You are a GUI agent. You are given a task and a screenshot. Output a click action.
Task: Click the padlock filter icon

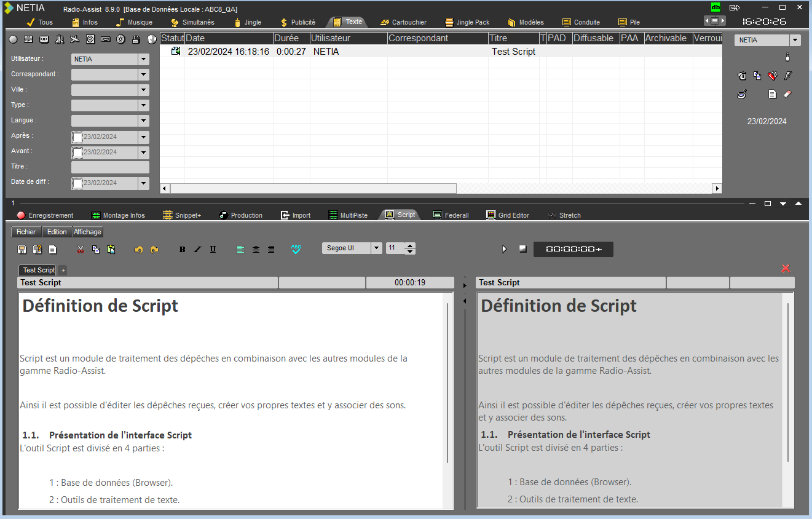(136, 39)
